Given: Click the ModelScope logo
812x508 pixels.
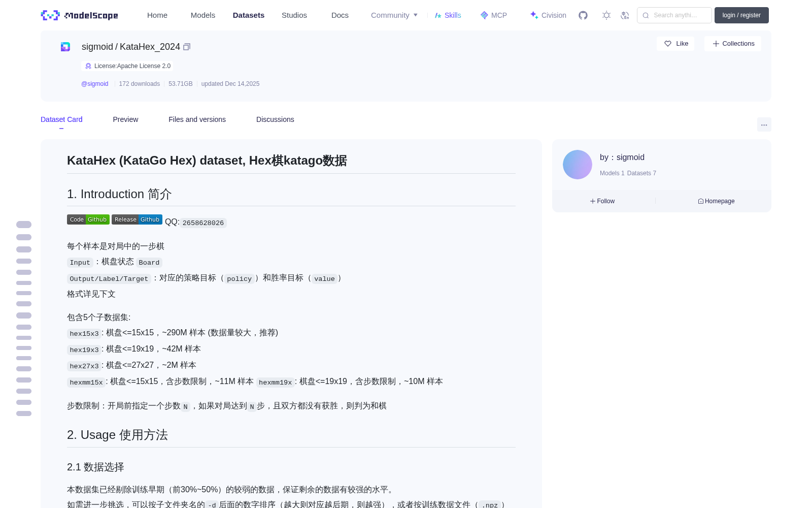Looking at the screenshot, I should [x=80, y=15].
